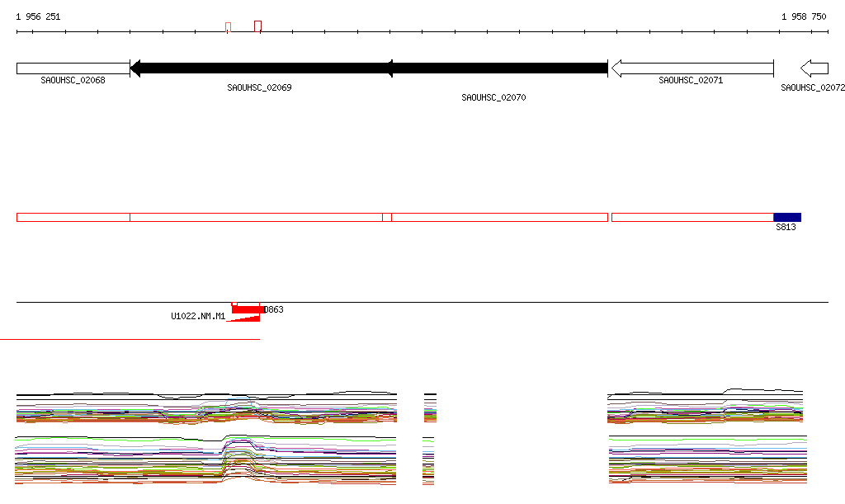Open the SAOUHSC_02071 label text
Viewport: 845px width, 504px height.
691,81
